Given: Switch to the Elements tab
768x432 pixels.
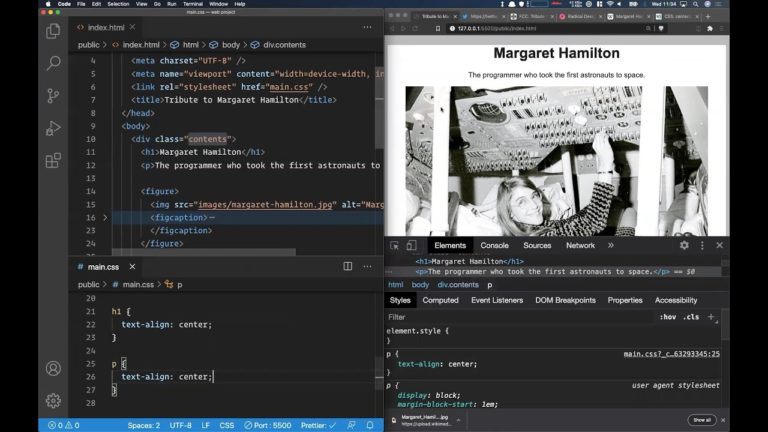Looking at the screenshot, I should (x=450, y=245).
